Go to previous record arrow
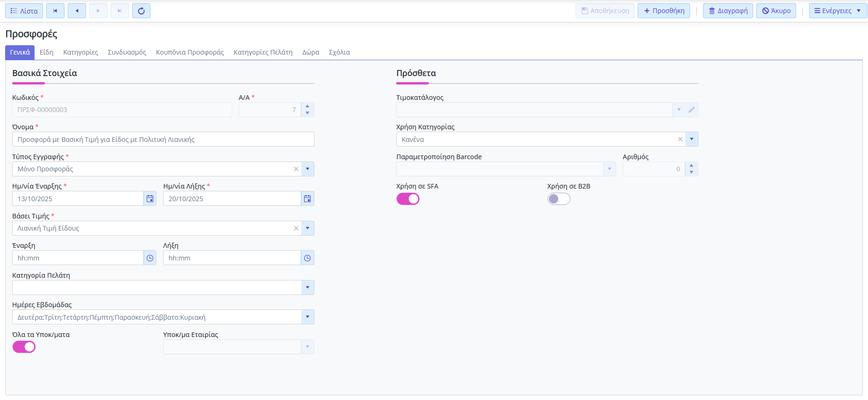868x400 pixels. tap(77, 11)
